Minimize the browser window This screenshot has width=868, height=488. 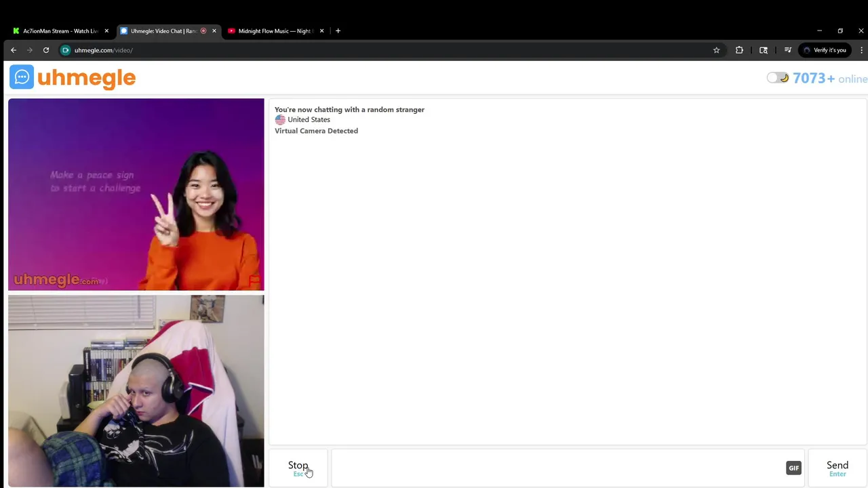(x=819, y=30)
